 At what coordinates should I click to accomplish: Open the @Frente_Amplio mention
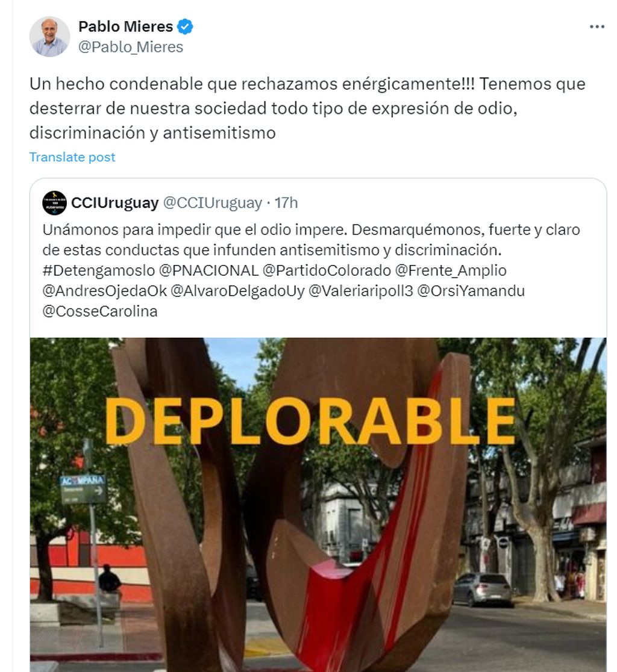(451, 270)
